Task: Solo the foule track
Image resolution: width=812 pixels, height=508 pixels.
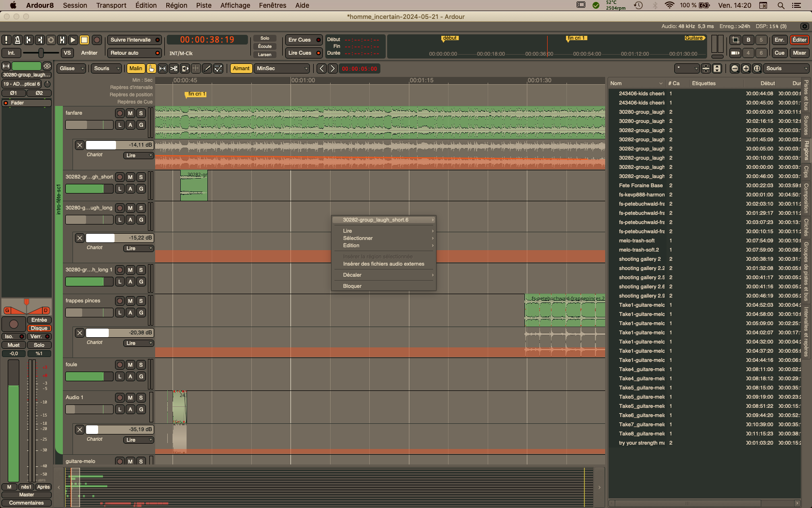Action: coord(141,365)
